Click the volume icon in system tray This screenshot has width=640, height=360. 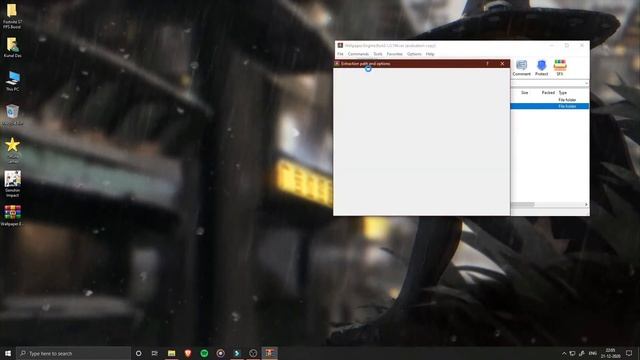(582, 353)
